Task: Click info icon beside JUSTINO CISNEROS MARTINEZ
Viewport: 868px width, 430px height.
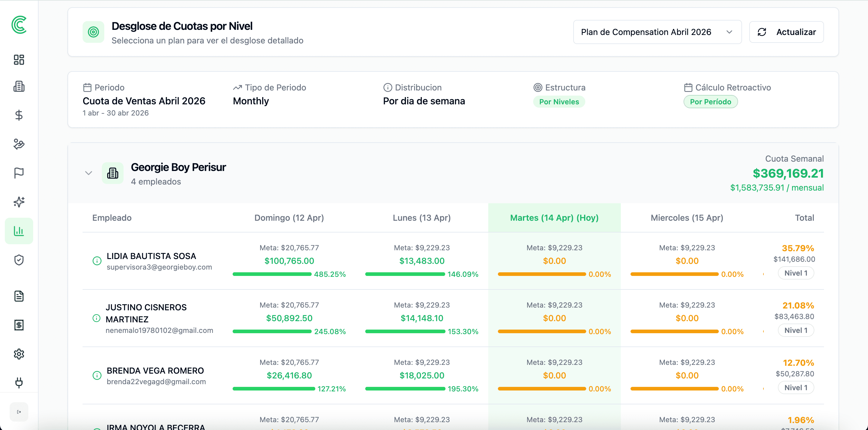Action: pos(96,318)
